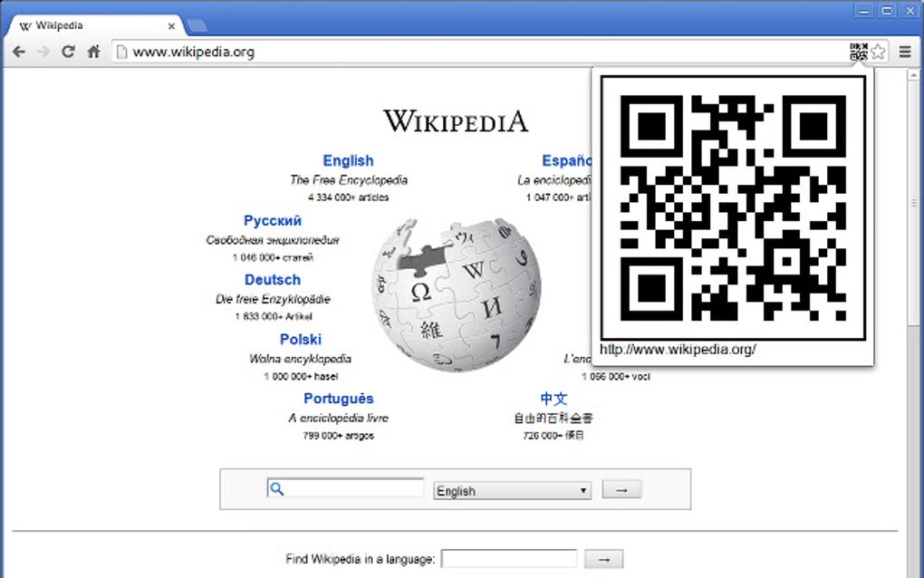This screenshot has width=924, height=578.
Task: Open the 中文 Wikipedia
Action: coord(555,399)
